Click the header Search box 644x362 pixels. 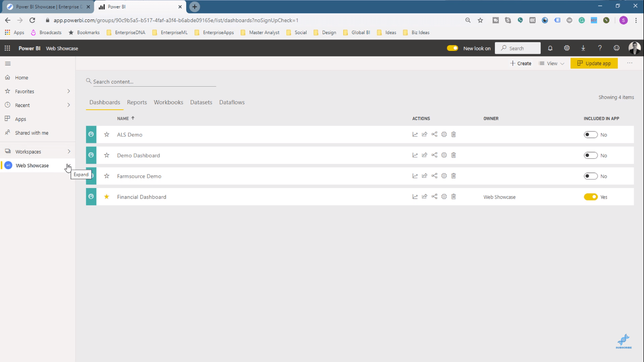coord(518,48)
